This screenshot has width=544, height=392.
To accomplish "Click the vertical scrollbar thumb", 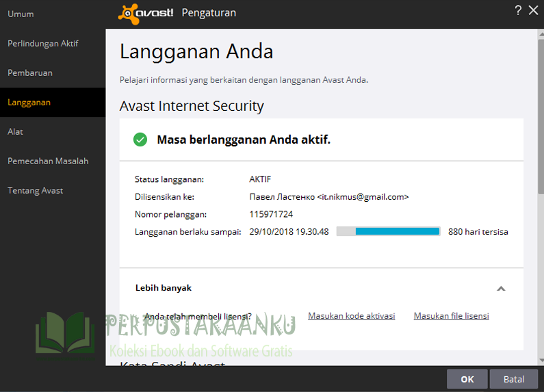I will click(541, 116).
